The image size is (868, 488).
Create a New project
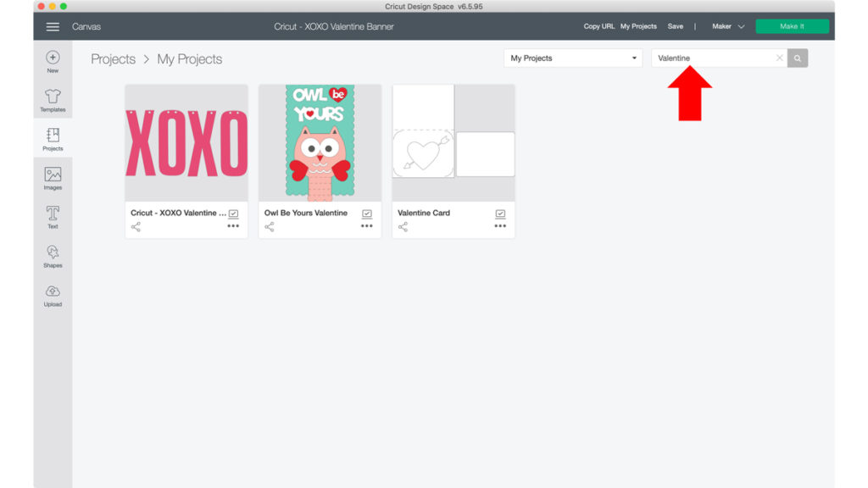point(53,61)
